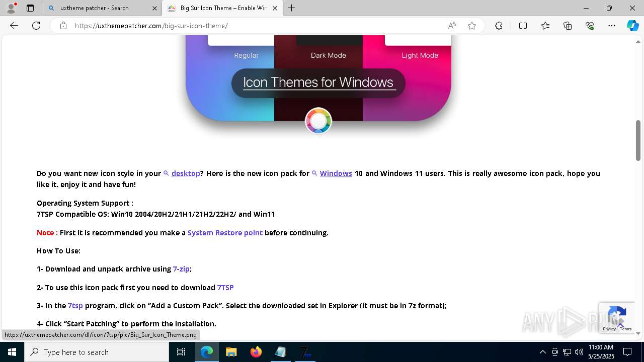This screenshot has height=362, width=644.
Task: Enable split screen view
Action: [523, 26]
